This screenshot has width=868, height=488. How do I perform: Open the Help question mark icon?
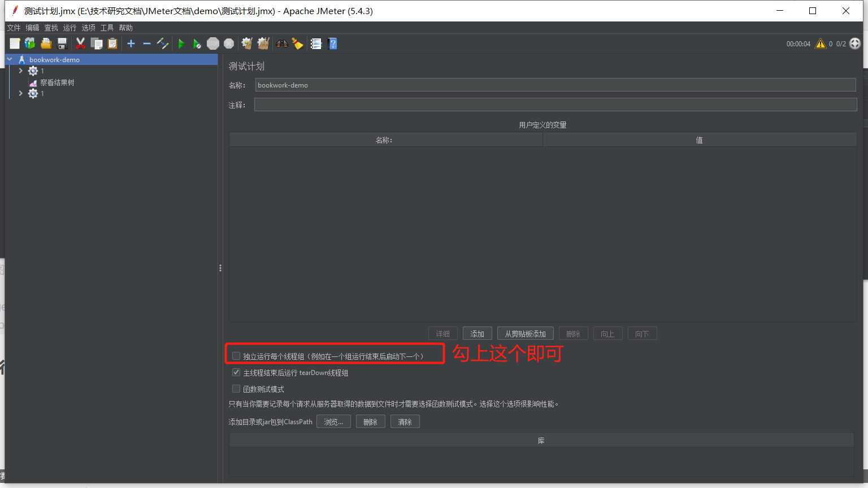coord(332,43)
